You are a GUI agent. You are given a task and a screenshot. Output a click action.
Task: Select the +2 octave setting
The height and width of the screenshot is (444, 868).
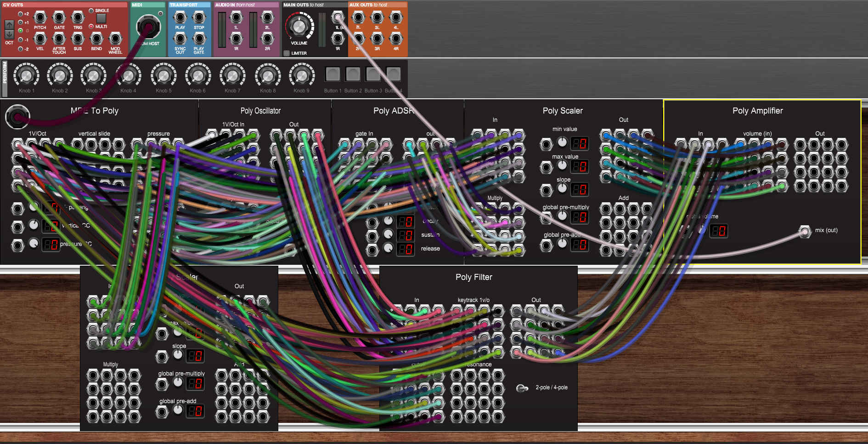pyautogui.click(x=20, y=14)
